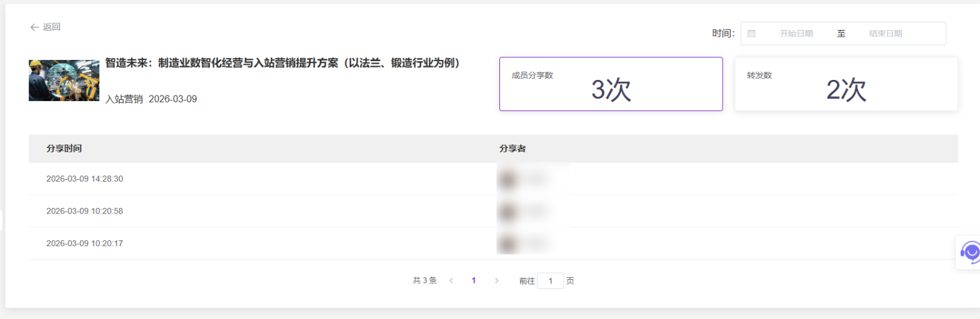Click the previous page arrow in pagination
This screenshot has height=319, width=980.
tap(451, 281)
